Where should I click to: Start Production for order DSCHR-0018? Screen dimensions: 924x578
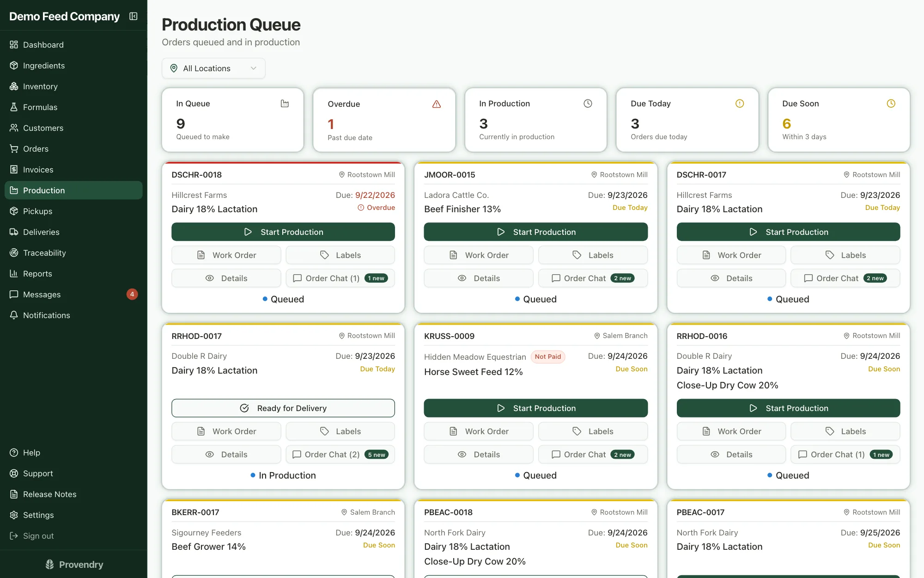(283, 232)
